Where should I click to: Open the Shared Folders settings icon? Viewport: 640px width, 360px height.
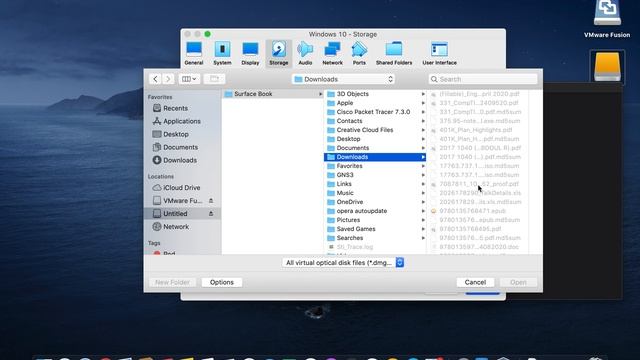tap(394, 53)
